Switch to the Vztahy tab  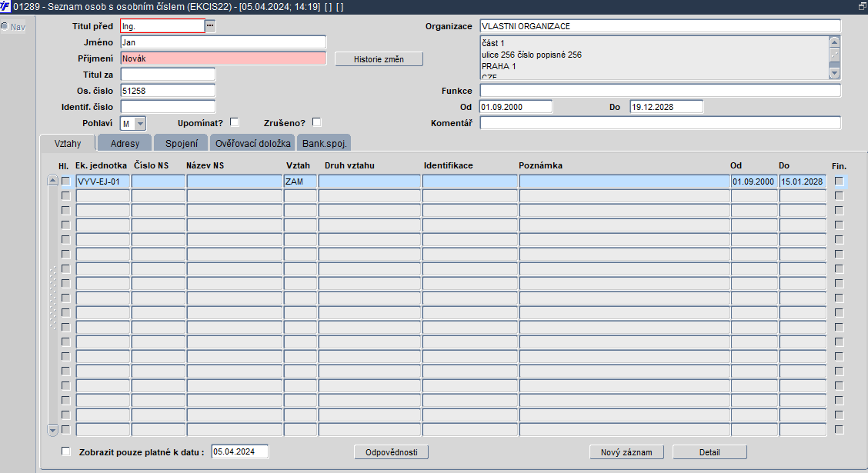(x=68, y=143)
